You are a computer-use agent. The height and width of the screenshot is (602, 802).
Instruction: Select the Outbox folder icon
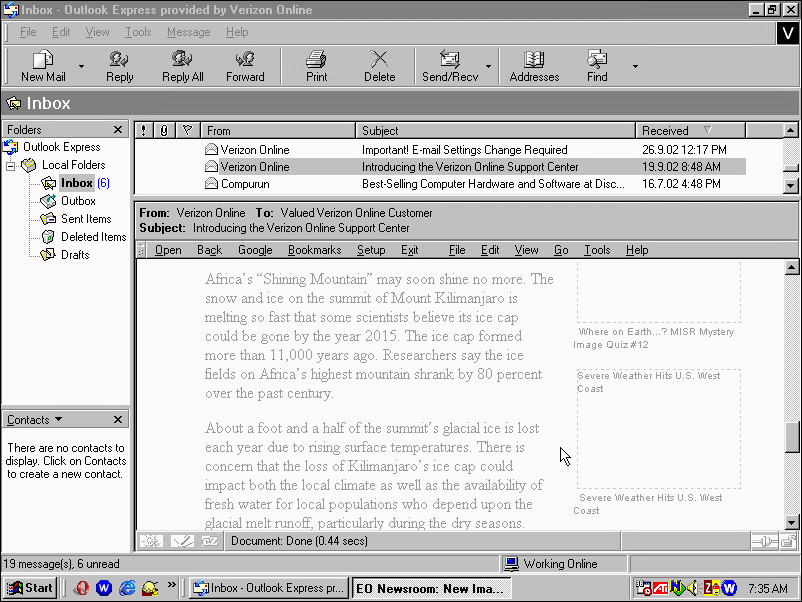click(49, 201)
